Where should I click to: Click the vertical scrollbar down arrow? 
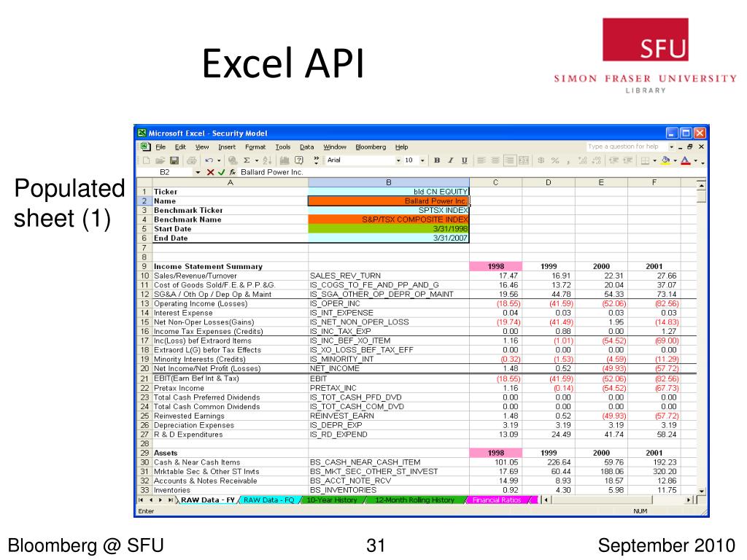(701, 491)
